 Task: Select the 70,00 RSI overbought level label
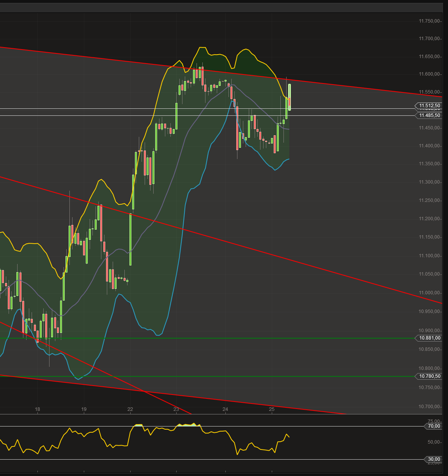[x=432, y=426]
